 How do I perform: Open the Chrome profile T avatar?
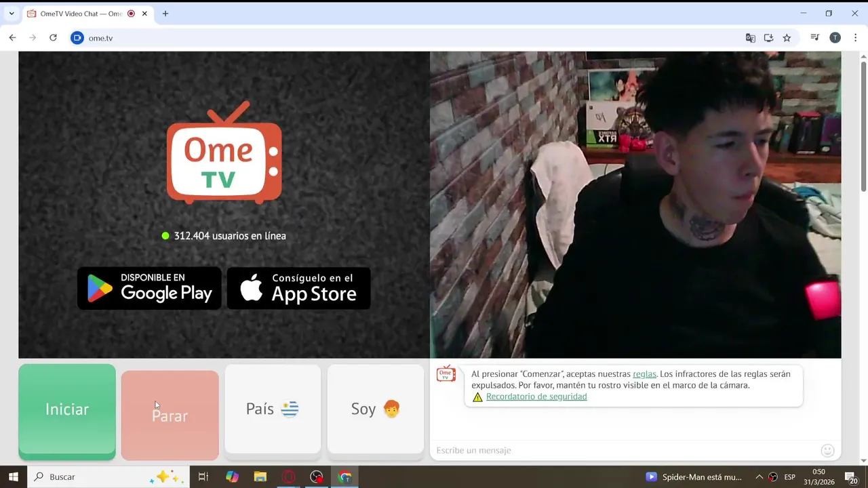point(835,38)
